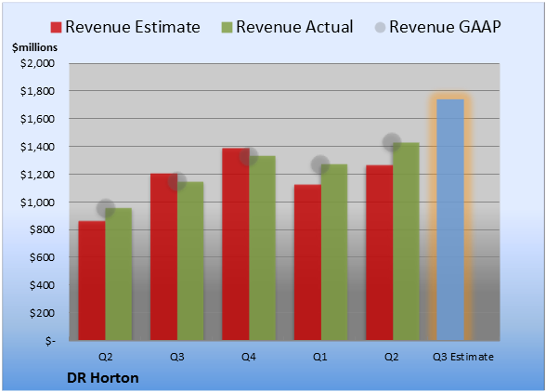
Task: Select the green actual bar above Q1
Action: coord(334,253)
